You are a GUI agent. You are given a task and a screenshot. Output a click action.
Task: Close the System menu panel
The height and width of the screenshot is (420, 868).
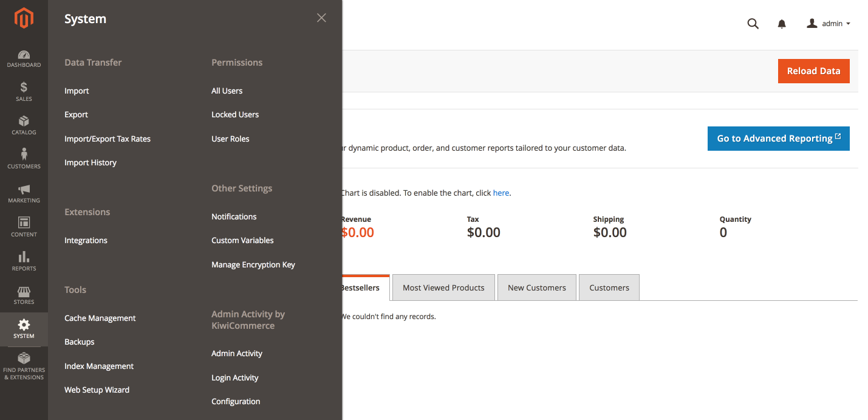pyautogui.click(x=321, y=18)
